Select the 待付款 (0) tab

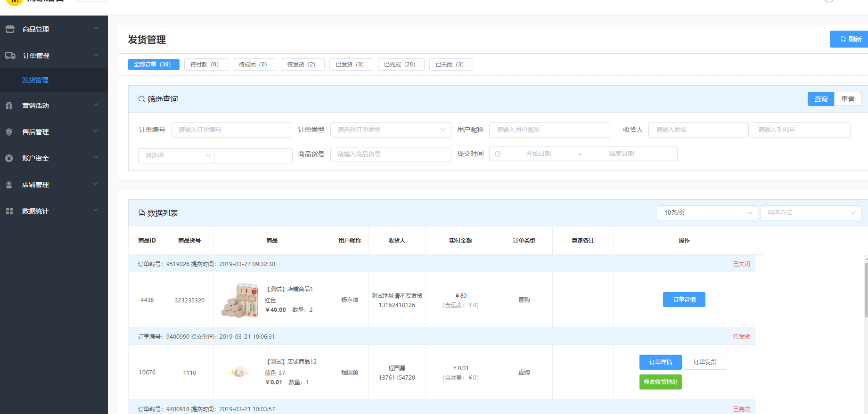(206, 65)
